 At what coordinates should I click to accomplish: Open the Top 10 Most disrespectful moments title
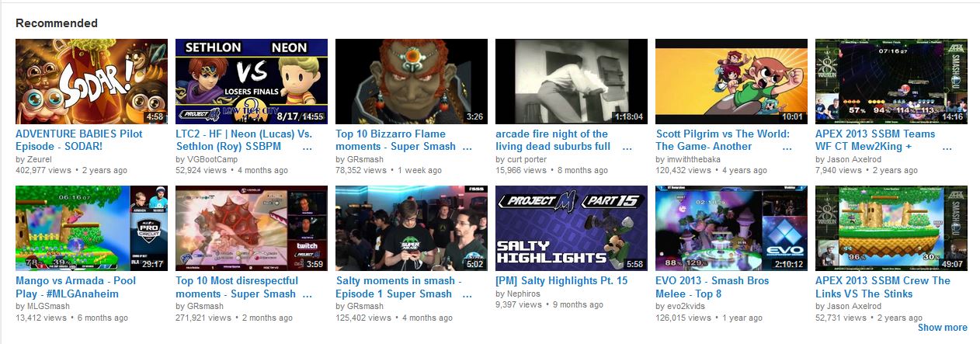tap(244, 287)
